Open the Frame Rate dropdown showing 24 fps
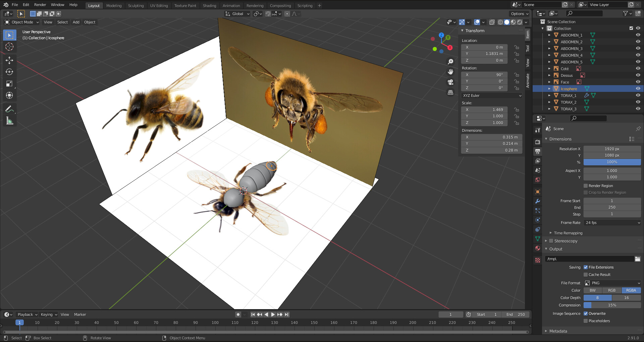The height and width of the screenshot is (342, 644). pos(612,222)
